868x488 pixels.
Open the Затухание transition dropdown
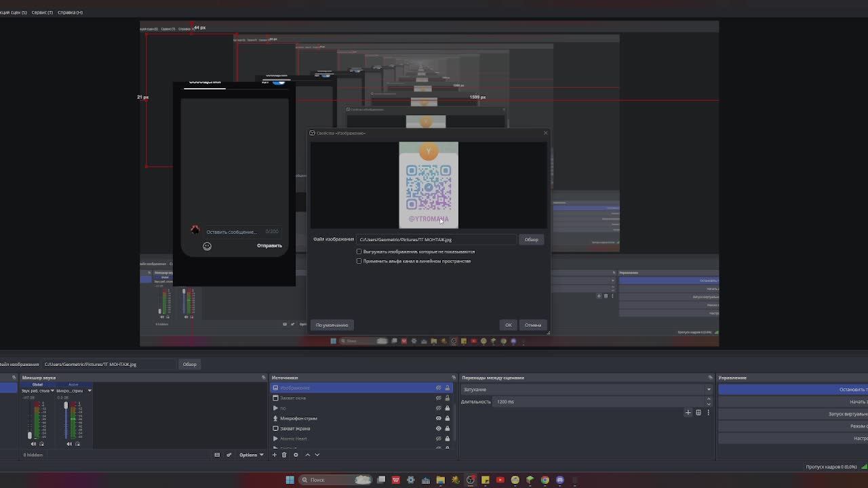tap(587, 390)
